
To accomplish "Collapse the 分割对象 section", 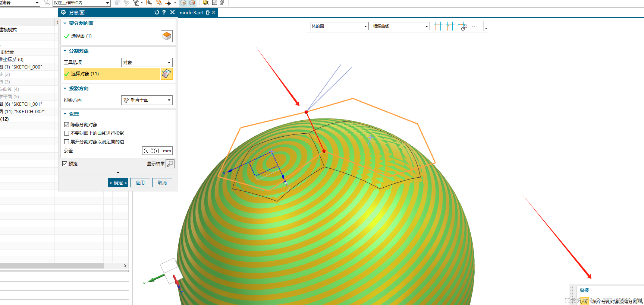I will (65, 51).
